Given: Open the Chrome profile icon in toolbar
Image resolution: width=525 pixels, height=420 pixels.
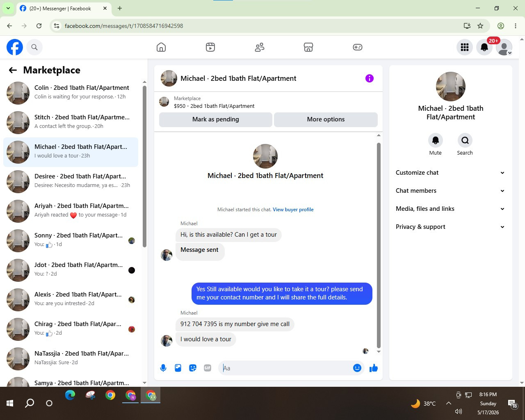Looking at the screenshot, I should coord(501,26).
